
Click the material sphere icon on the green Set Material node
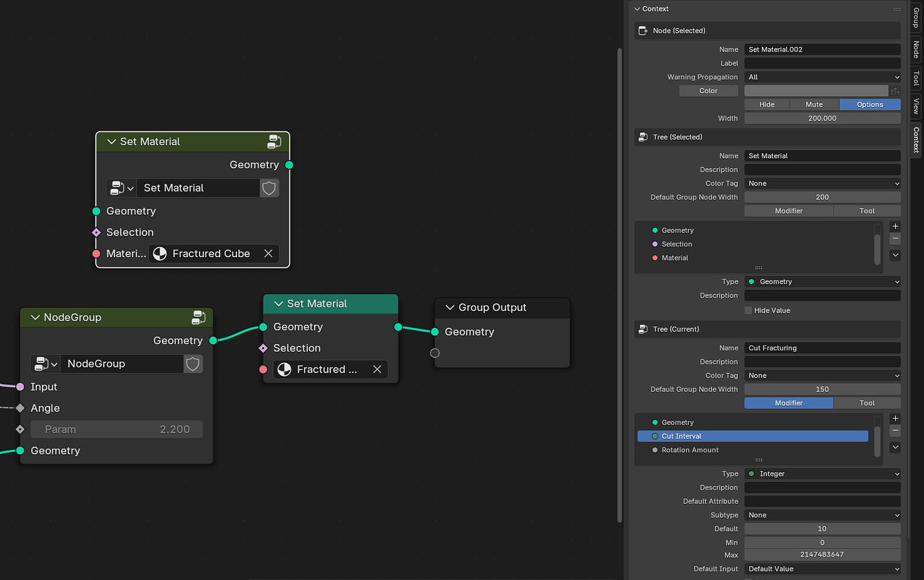tap(285, 369)
